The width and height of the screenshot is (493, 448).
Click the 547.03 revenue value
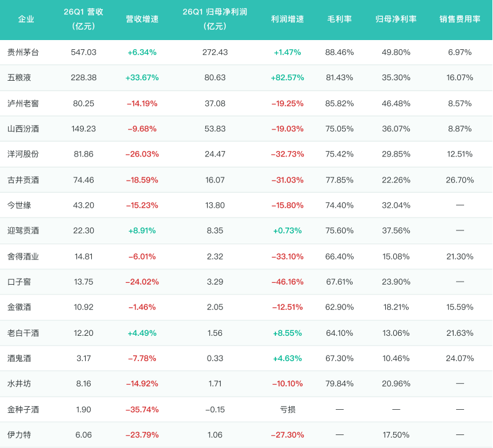point(84,52)
